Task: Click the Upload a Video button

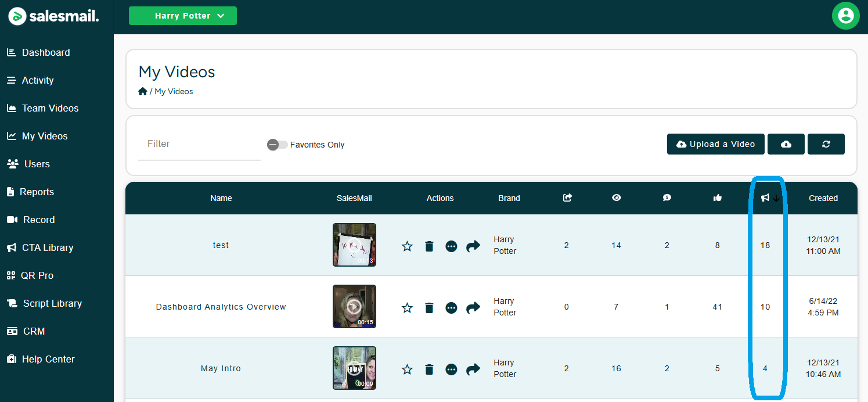Action: (715, 144)
